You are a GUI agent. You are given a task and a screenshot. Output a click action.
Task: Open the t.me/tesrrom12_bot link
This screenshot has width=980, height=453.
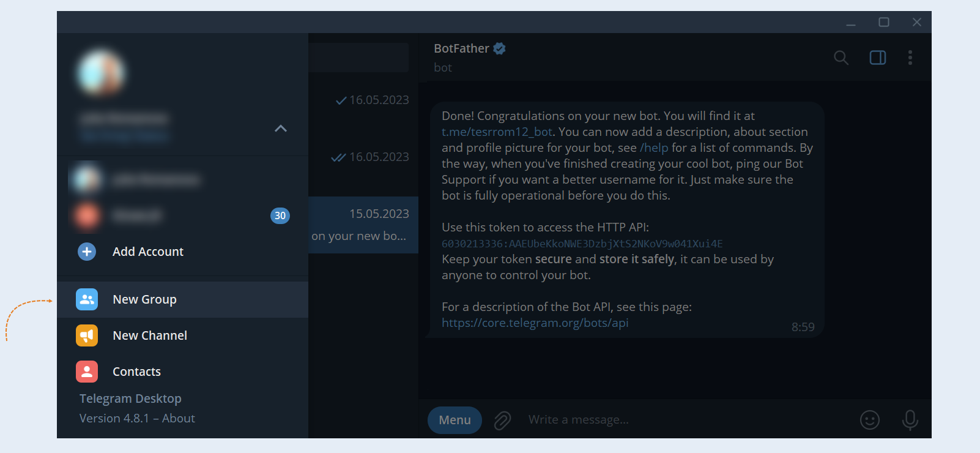click(497, 132)
